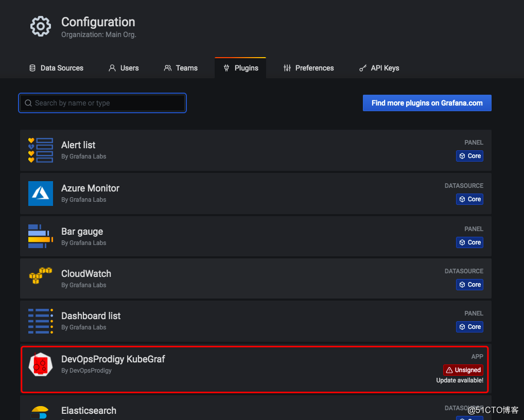Click By Grafana Labs under Azure Monitor
524x420 pixels.
(x=83, y=200)
